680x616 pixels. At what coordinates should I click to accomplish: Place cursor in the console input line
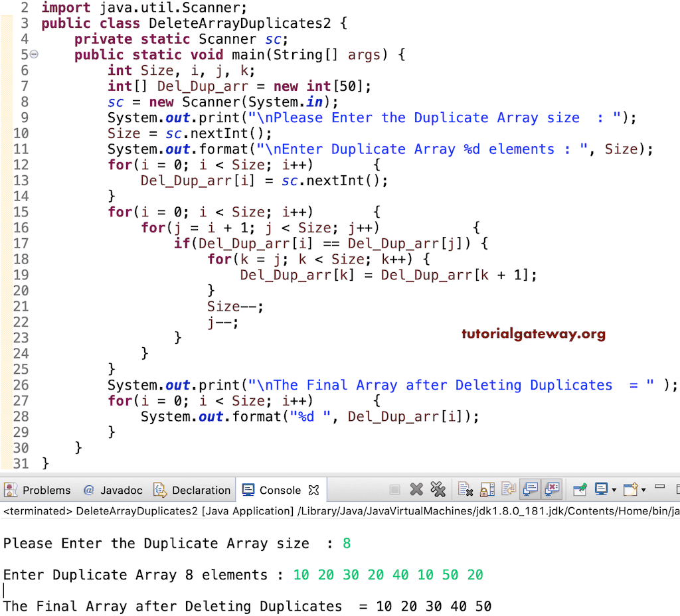[5, 590]
